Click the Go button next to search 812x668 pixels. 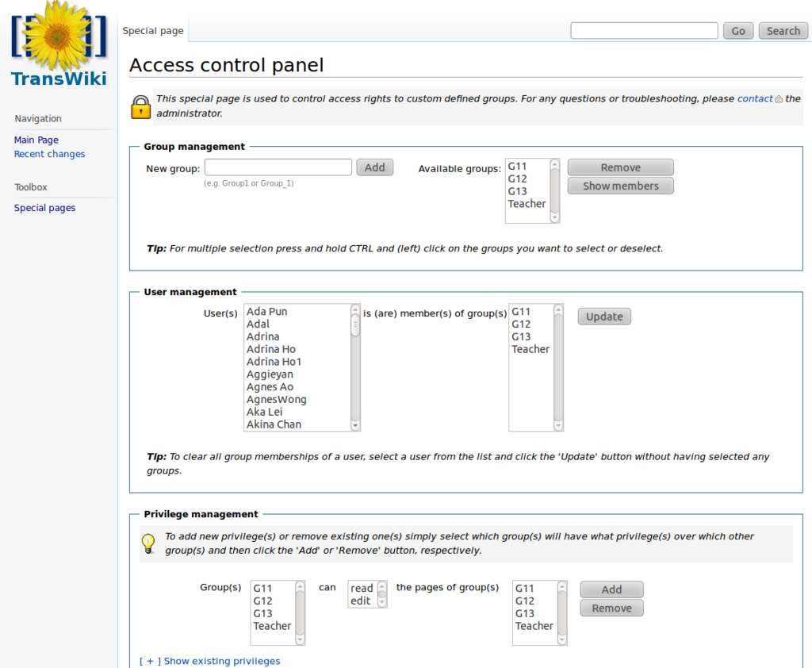(x=738, y=31)
